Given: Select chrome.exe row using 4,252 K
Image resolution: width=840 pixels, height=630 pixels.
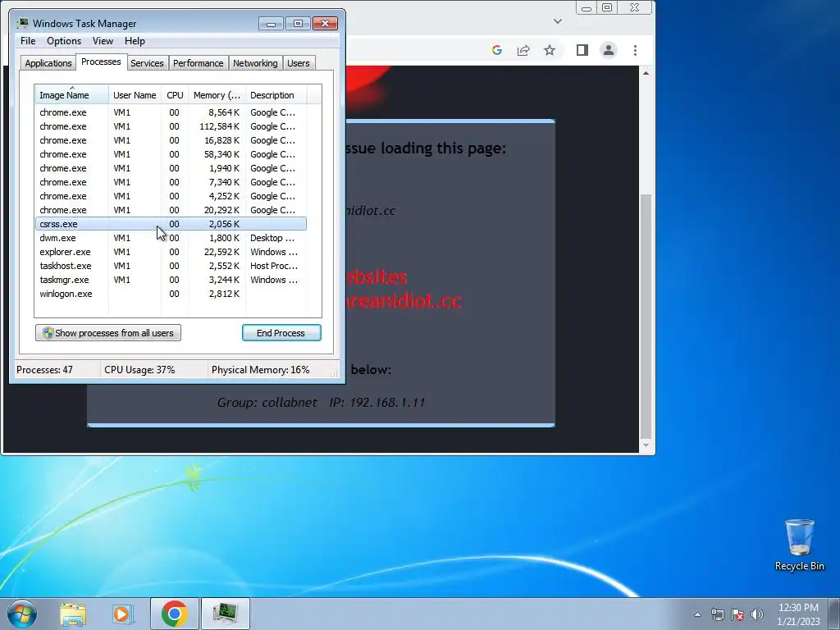Looking at the screenshot, I should pyautogui.click(x=171, y=196).
